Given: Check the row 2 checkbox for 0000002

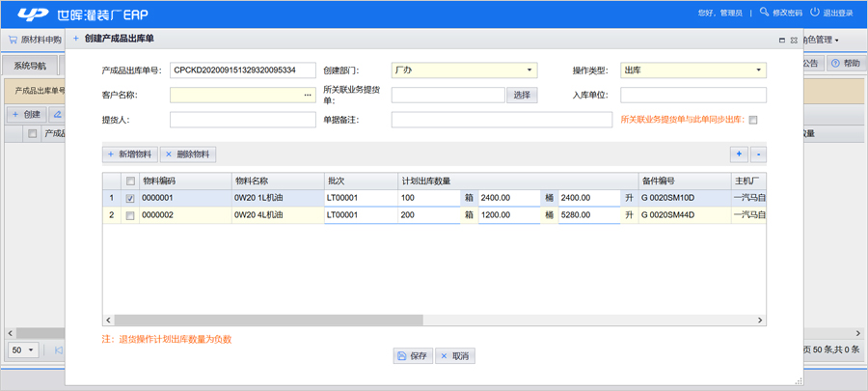Looking at the screenshot, I should [130, 216].
